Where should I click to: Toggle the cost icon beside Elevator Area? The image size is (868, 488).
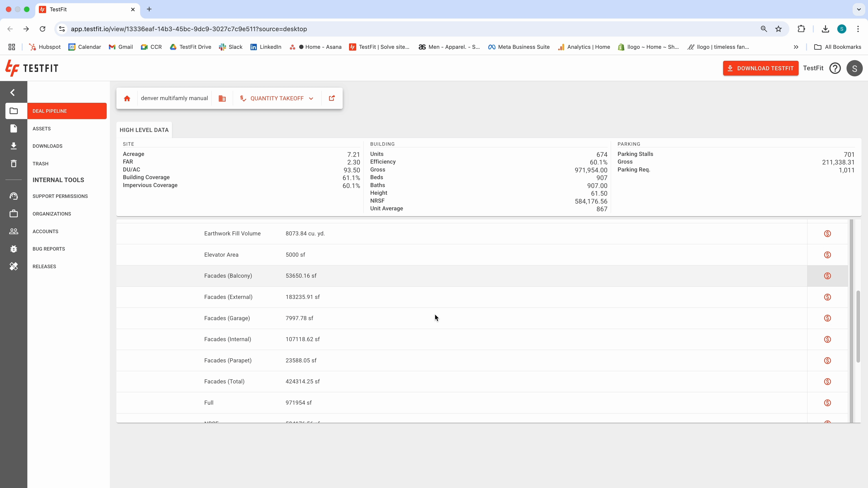pyautogui.click(x=828, y=255)
